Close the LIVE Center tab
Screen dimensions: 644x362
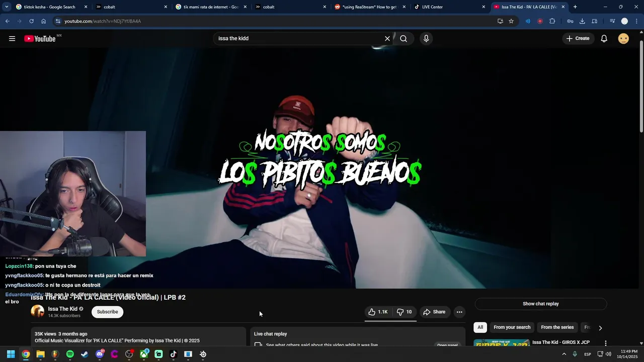point(484,7)
